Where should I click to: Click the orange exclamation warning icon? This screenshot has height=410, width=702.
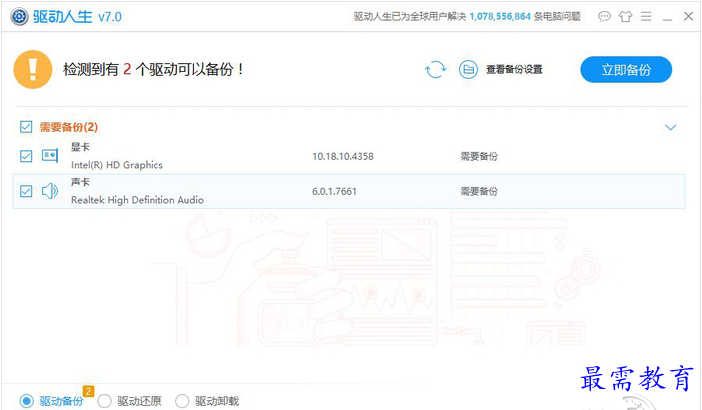pos(33,69)
